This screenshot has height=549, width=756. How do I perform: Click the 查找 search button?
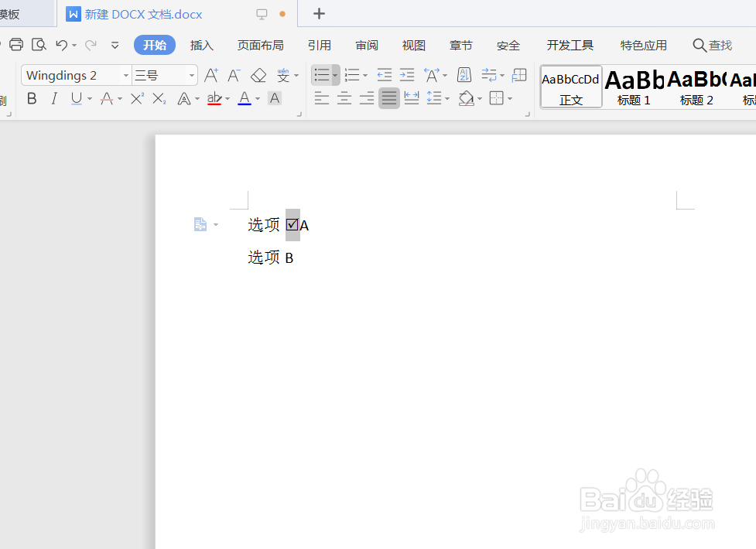[x=712, y=46]
